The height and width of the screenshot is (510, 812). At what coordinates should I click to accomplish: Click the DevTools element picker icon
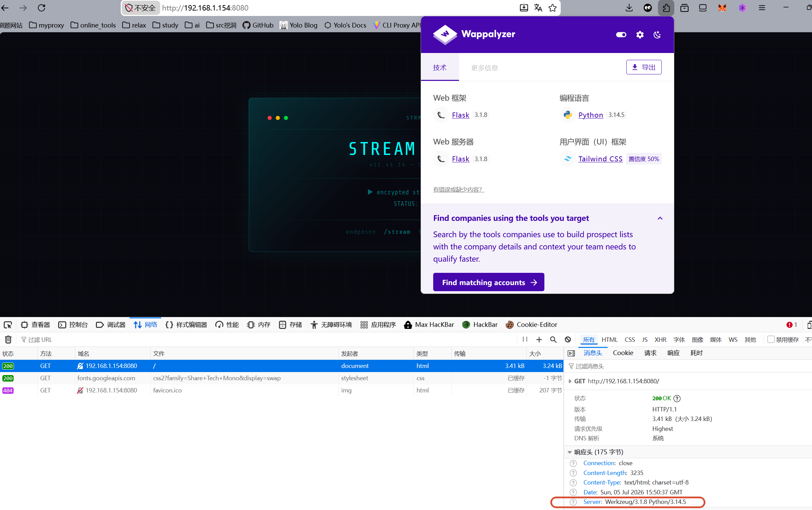coord(7,325)
